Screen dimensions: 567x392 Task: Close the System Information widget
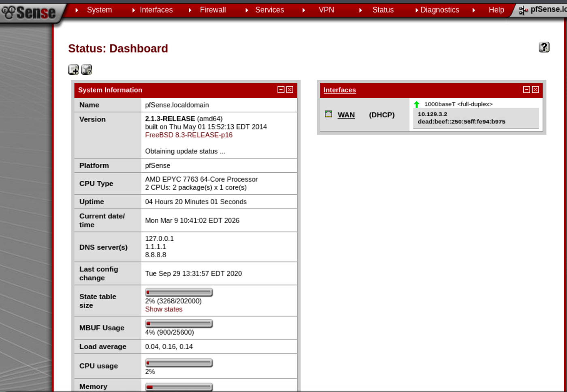290,89
